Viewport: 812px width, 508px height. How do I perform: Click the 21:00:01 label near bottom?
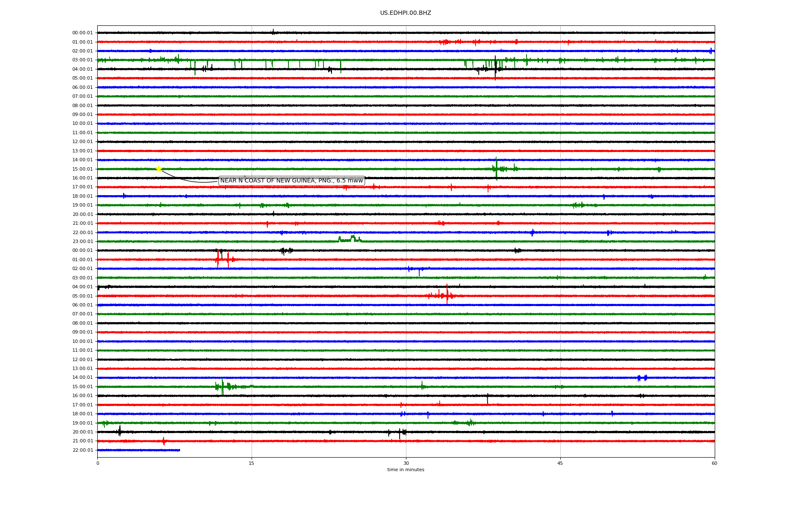82,441
